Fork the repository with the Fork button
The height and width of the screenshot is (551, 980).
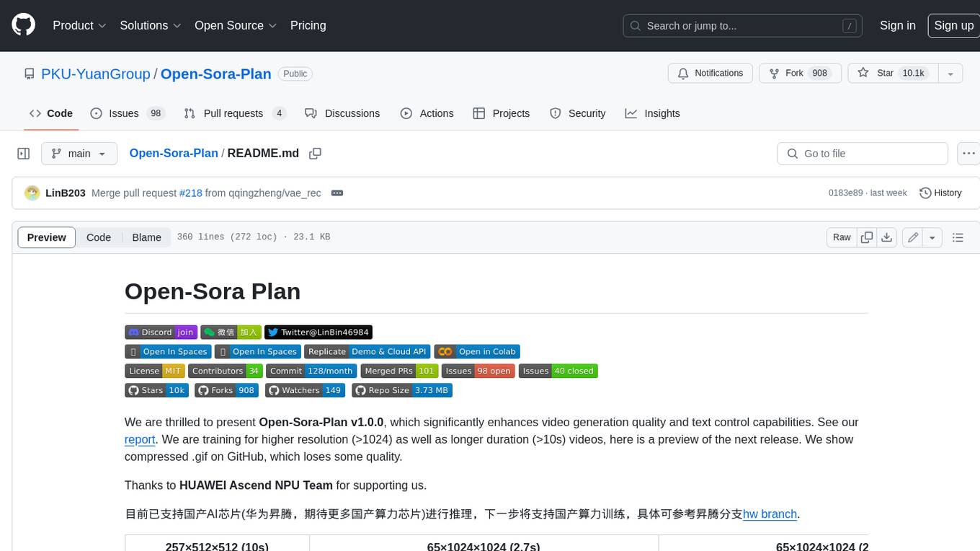click(800, 74)
